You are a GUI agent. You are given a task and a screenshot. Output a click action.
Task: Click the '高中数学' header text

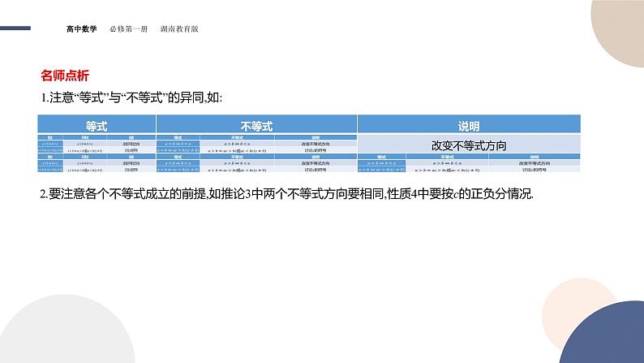(x=81, y=28)
